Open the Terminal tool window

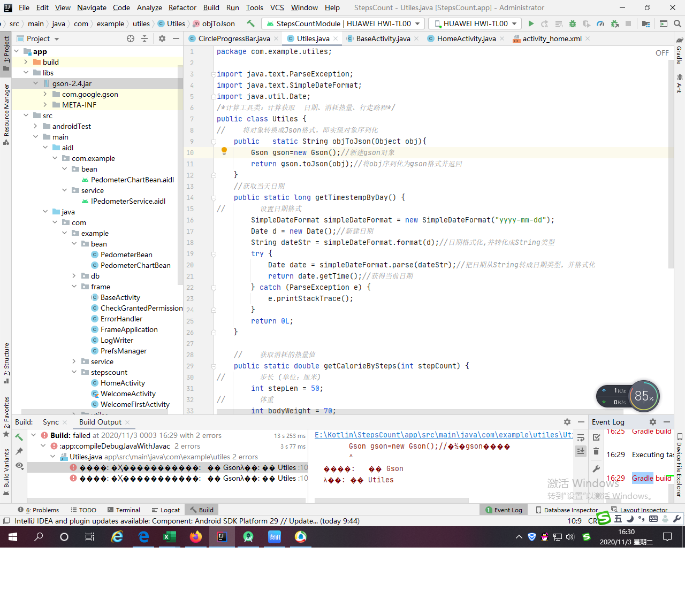tap(124, 510)
